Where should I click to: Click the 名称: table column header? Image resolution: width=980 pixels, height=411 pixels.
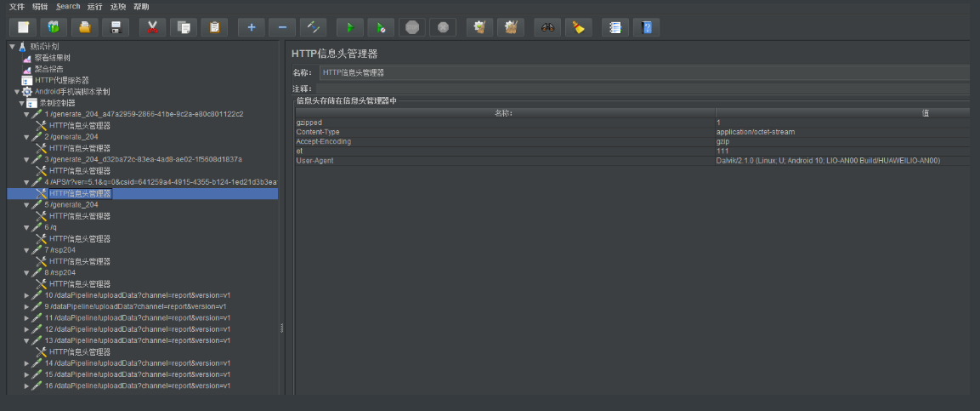(505, 113)
